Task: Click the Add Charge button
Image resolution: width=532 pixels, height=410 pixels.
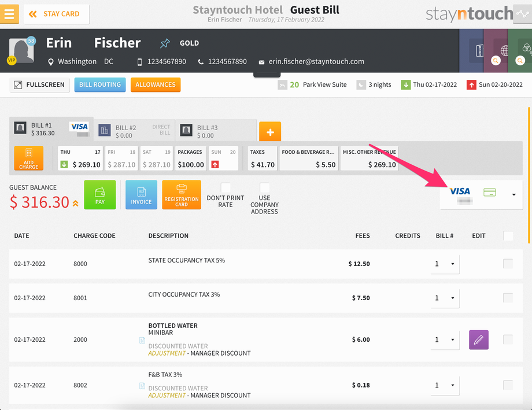Action: [29, 158]
